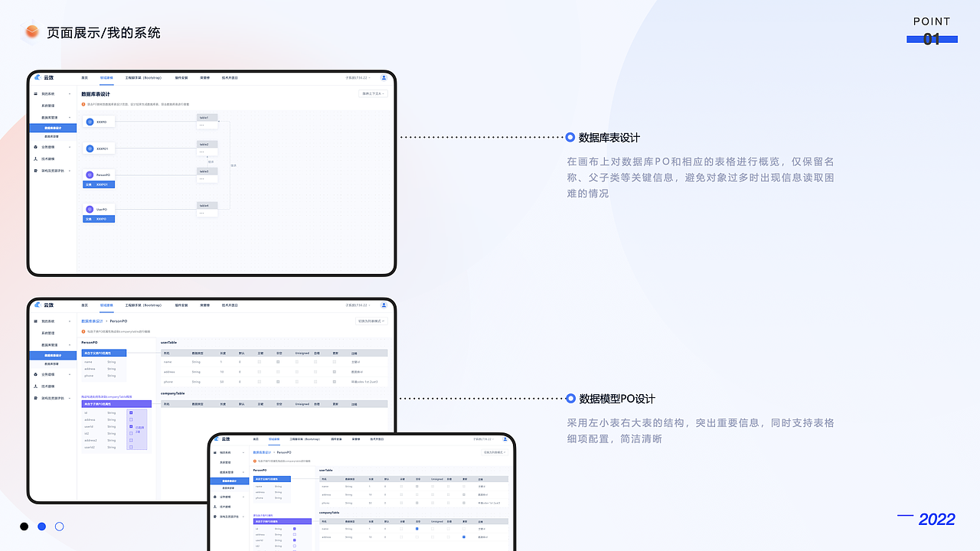980x551 pixels.
Task: Click orange info icon in middle mockup
Action: 83,331
